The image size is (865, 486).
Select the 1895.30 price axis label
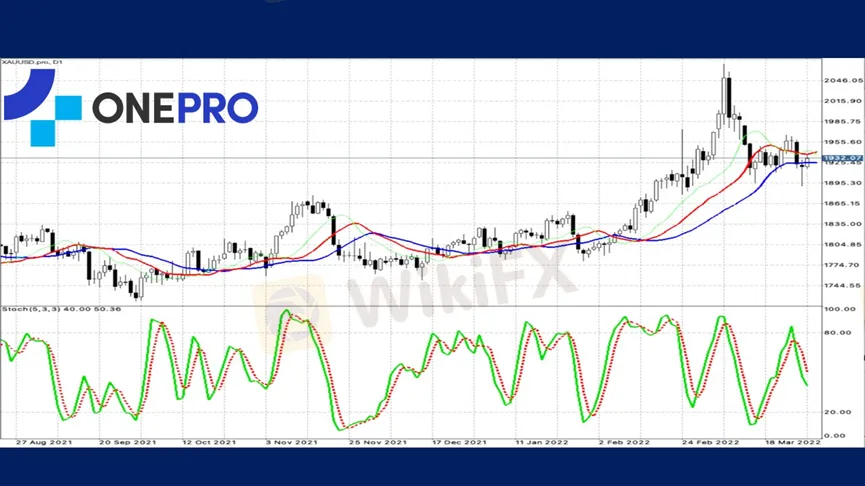click(x=843, y=183)
